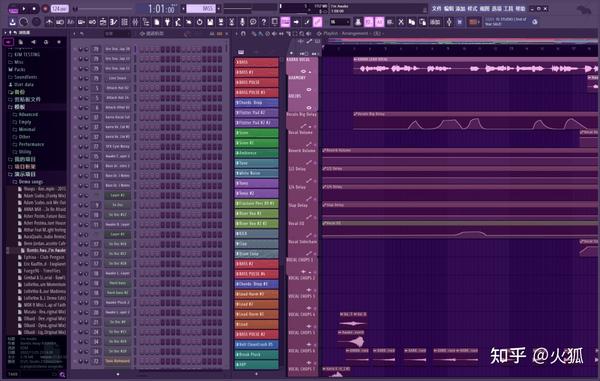
Task: Click the metronome toolbar icon
Action: (x=49, y=22)
